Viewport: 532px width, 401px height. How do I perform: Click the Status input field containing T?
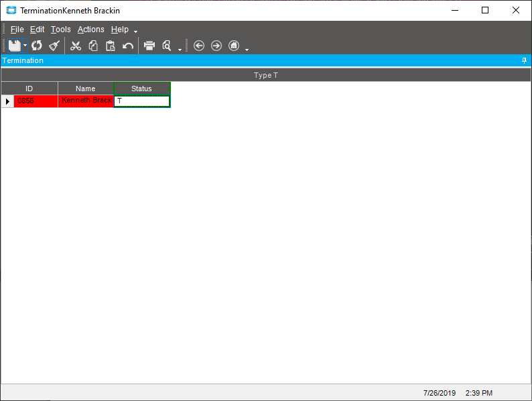coord(142,101)
